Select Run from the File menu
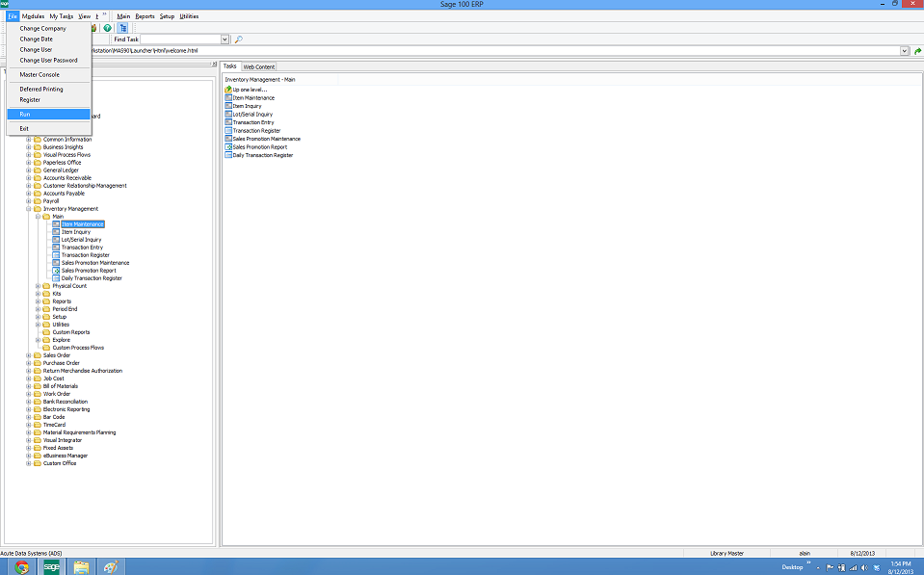This screenshot has width=924, height=575. (x=25, y=114)
